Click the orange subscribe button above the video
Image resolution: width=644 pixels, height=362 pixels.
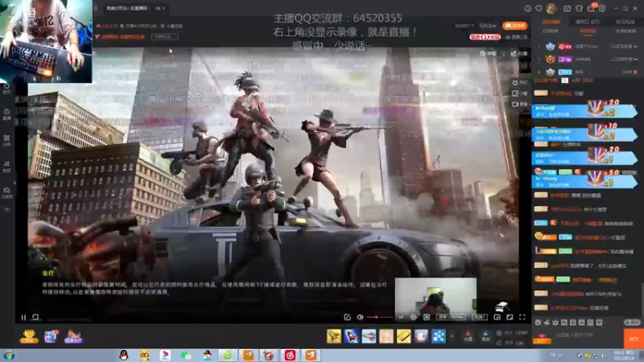click(514, 26)
